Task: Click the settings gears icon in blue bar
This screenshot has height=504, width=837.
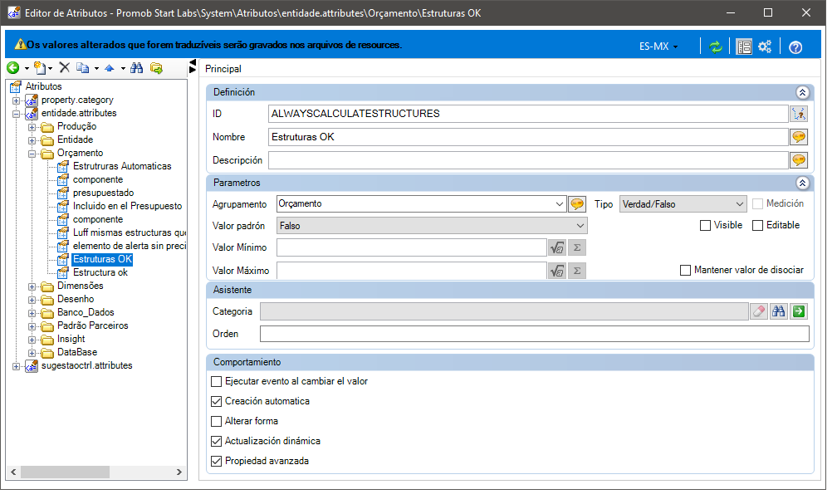Action: click(765, 46)
